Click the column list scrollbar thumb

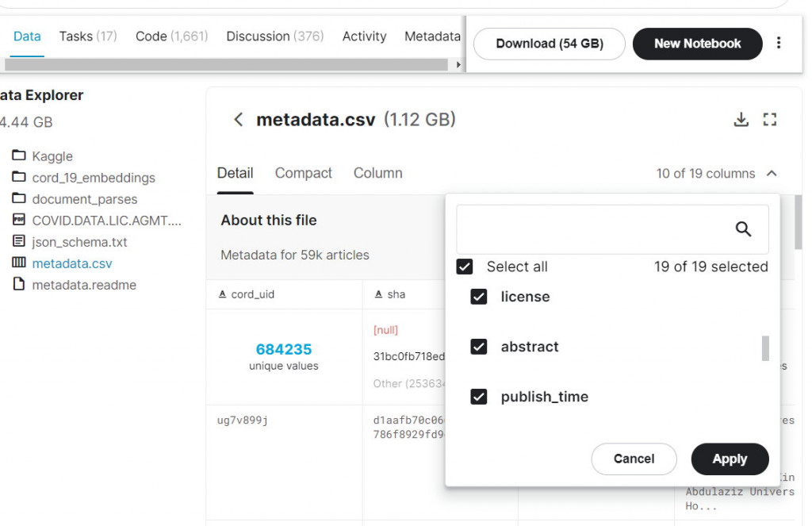point(765,348)
